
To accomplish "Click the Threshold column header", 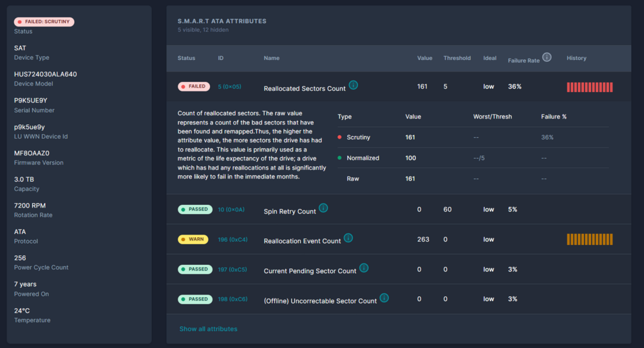I will tap(457, 58).
